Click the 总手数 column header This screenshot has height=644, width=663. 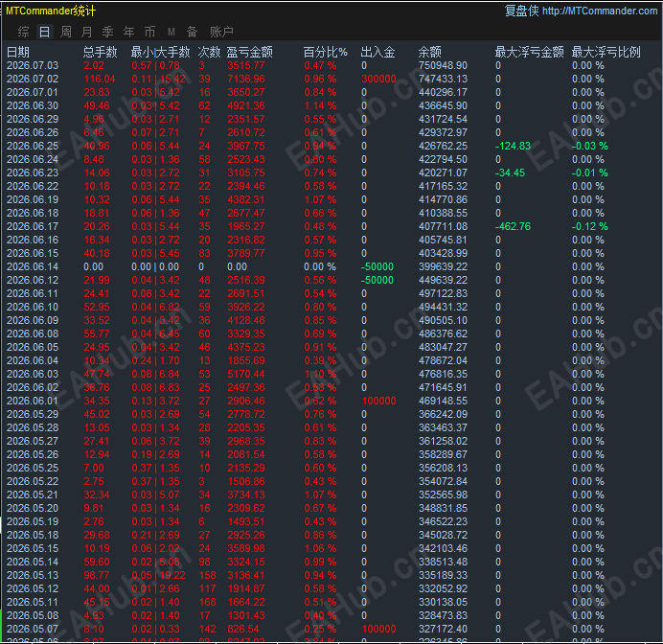[100, 52]
